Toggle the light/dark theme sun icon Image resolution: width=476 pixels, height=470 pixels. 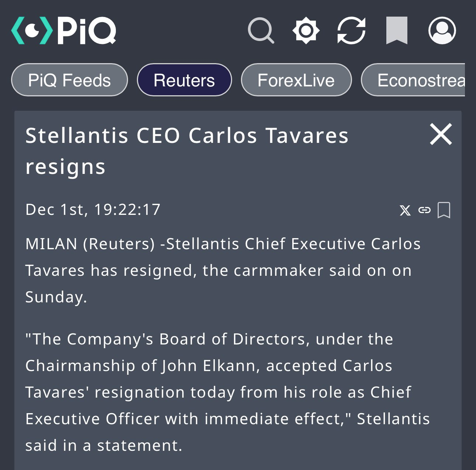(x=306, y=30)
